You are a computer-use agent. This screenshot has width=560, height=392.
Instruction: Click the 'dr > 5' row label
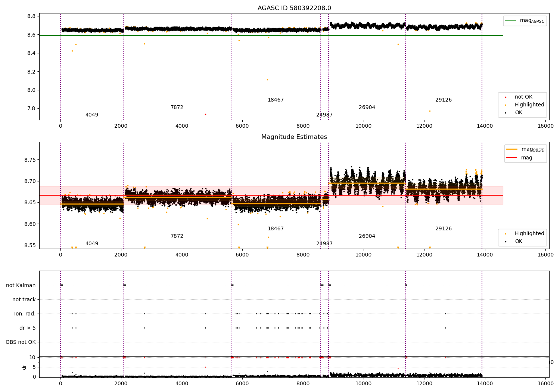(x=28, y=328)
